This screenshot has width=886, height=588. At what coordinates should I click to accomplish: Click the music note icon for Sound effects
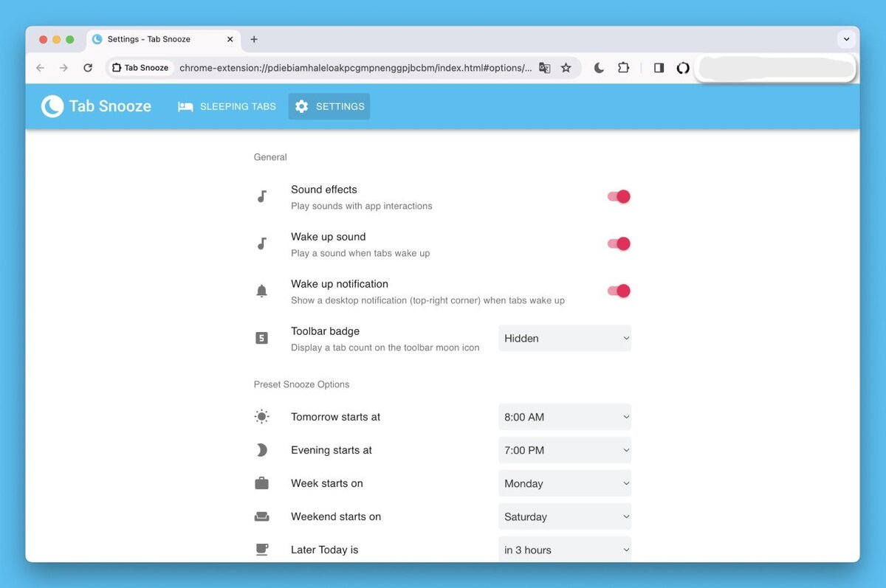tap(261, 196)
